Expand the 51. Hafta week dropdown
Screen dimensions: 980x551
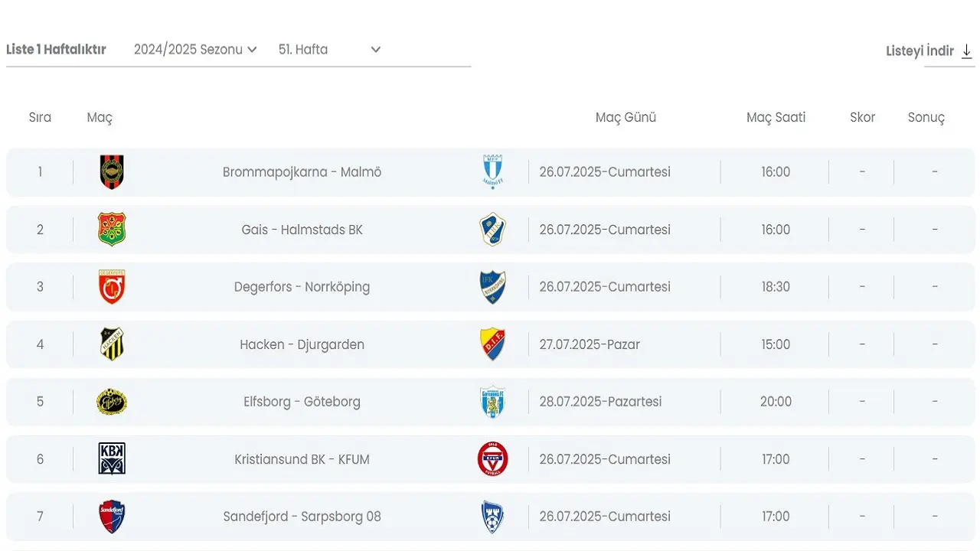click(329, 50)
